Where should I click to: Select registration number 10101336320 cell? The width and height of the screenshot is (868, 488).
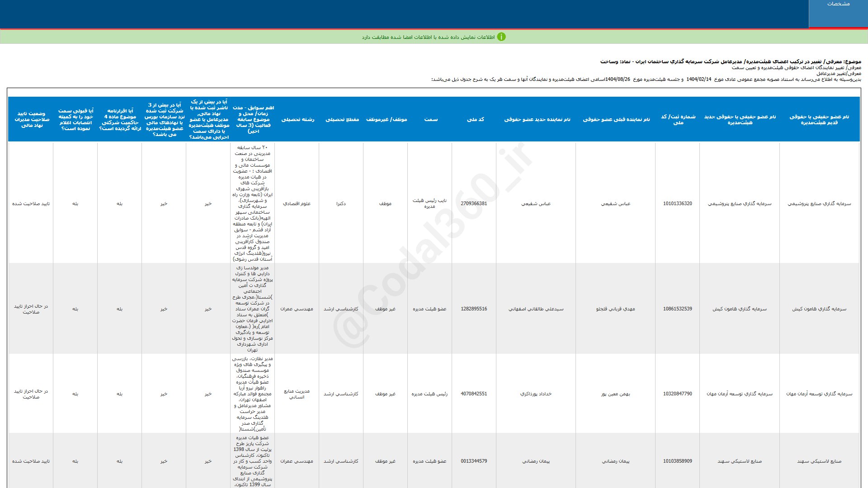pyautogui.click(x=677, y=203)
